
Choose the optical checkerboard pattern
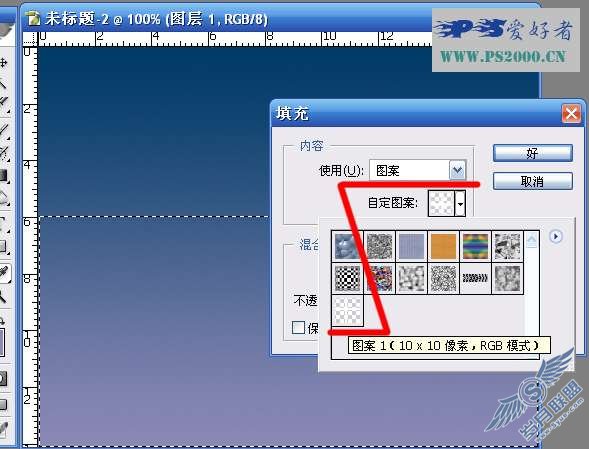347,278
